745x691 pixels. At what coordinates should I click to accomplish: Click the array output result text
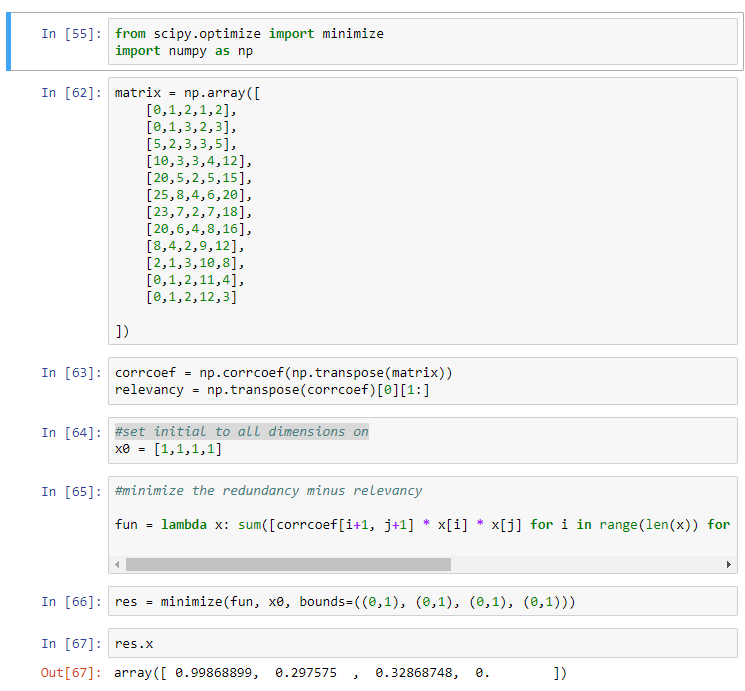(340, 673)
